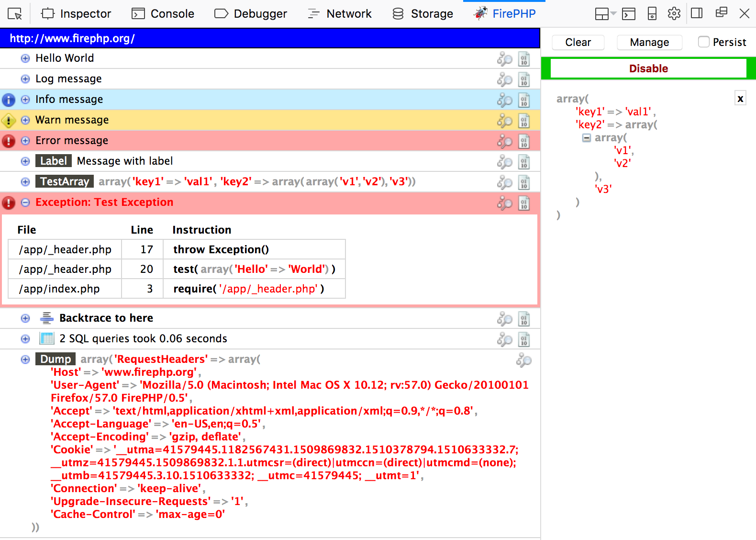This screenshot has width=756, height=540.
Task: Collapse nested array in the inspector panel
Action: pyautogui.click(x=586, y=138)
